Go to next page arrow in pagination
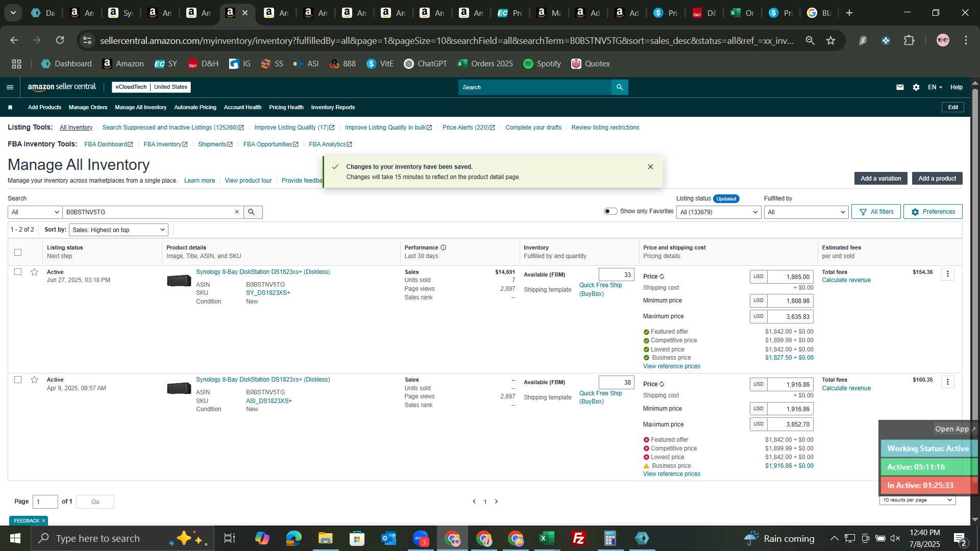Image resolution: width=980 pixels, height=551 pixels. [496, 502]
